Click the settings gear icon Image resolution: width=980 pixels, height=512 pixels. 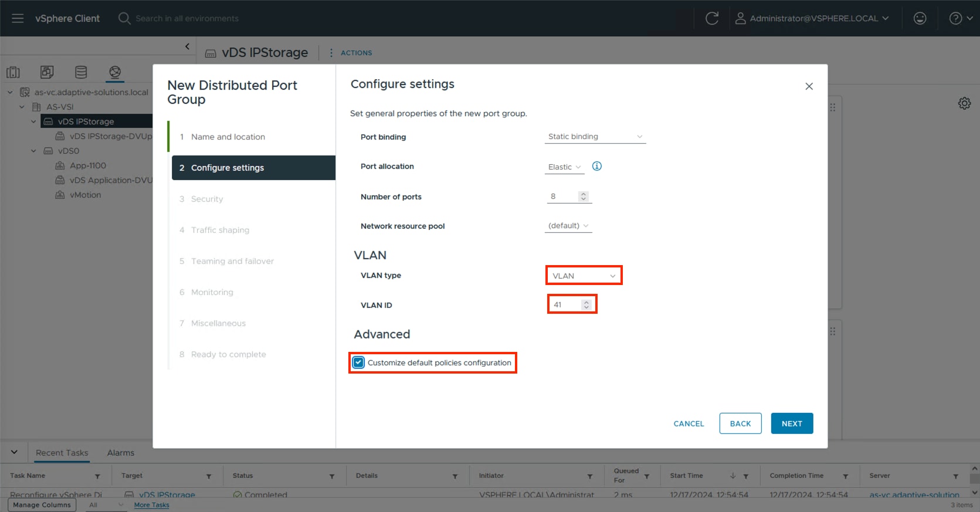[x=964, y=103]
